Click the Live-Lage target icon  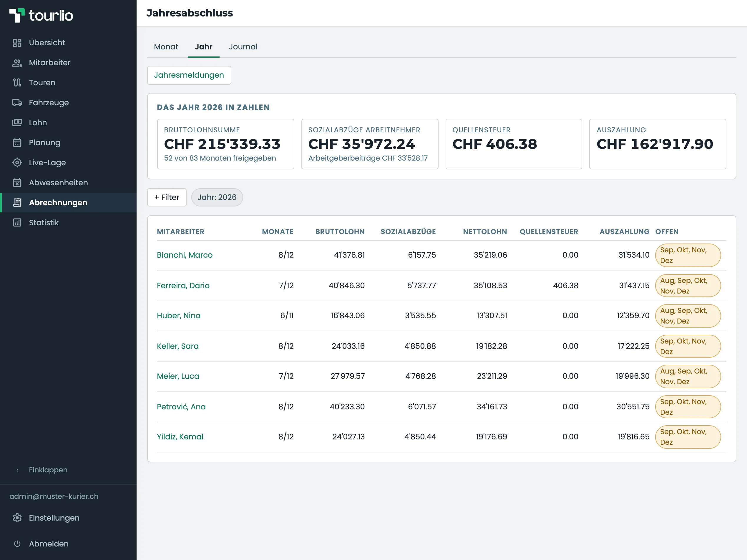point(17,163)
